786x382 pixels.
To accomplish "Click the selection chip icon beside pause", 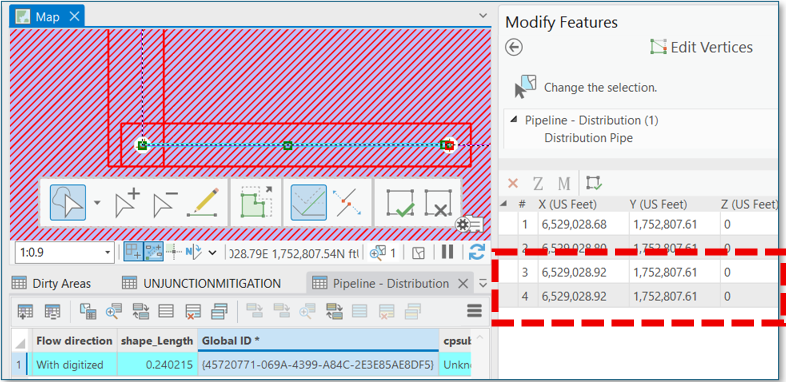I will tap(418, 254).
